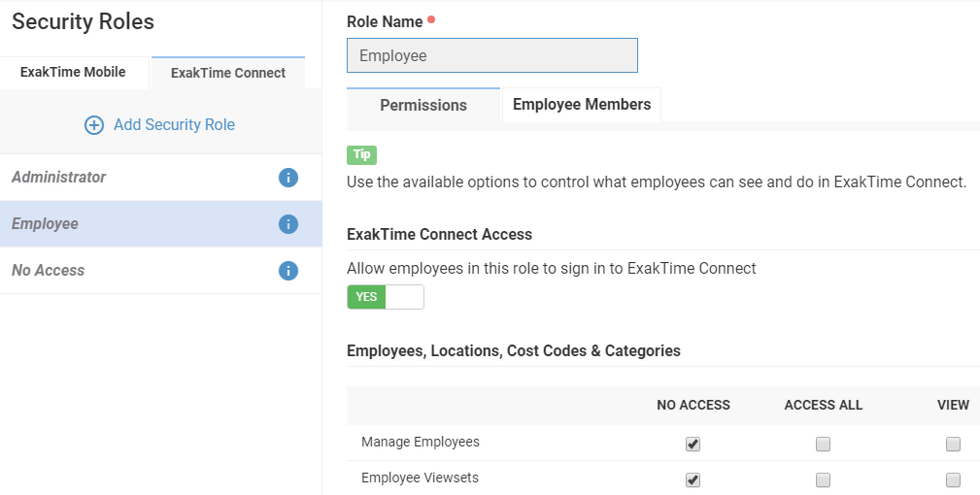Click the Security Roles heading
980x495 pixels.
pyautogui.click(x=84, y=22)
